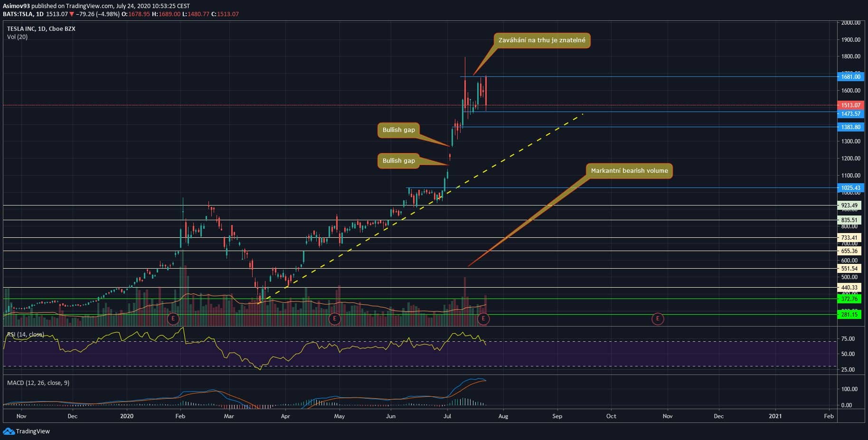Click the 923.49 price level label
The width and height of the screenshot is (868, 440).
849,206
